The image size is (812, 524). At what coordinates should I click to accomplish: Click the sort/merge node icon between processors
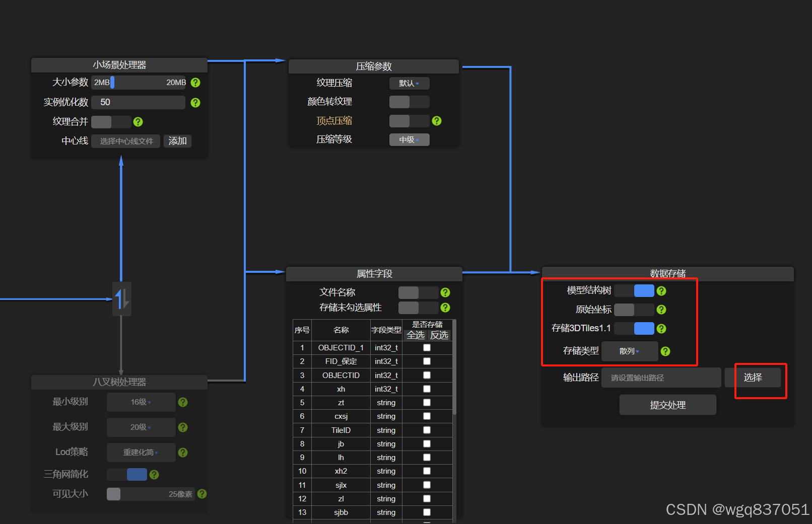(121, 298)
